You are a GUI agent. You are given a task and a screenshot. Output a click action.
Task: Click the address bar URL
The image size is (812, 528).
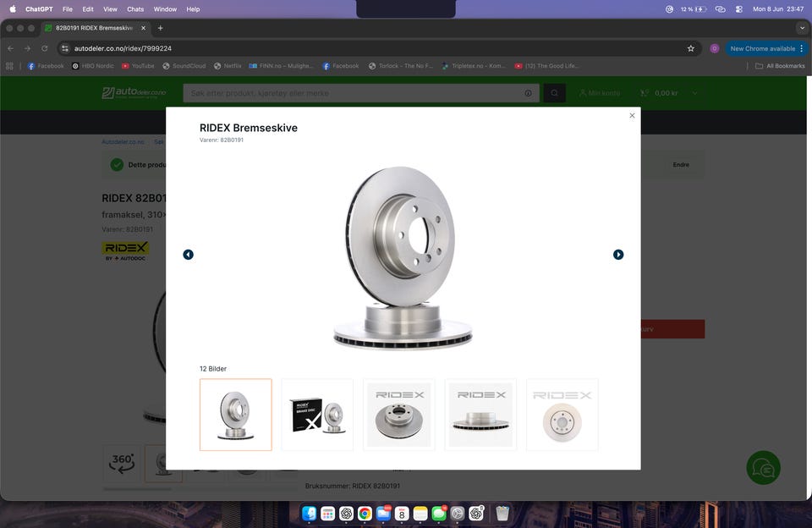[123, 48]
